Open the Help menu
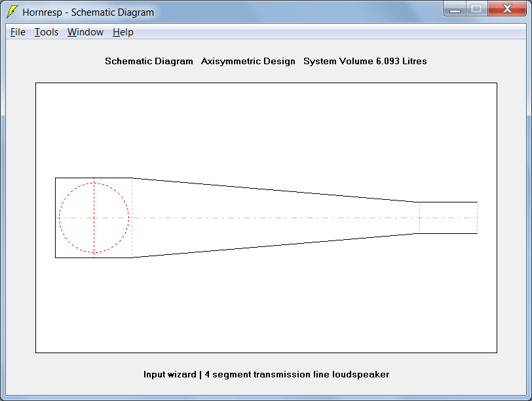This screenshot has width=532, height=401. tap(123, 32)
